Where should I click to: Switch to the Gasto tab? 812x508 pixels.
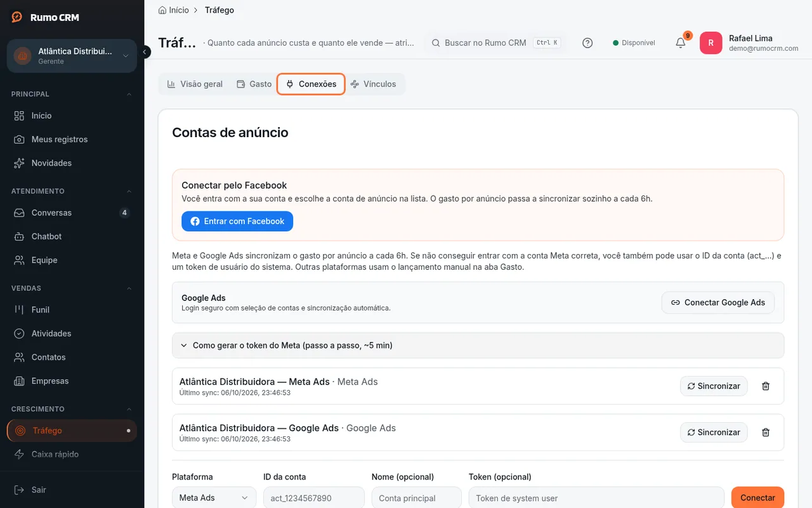click(254, 84)
